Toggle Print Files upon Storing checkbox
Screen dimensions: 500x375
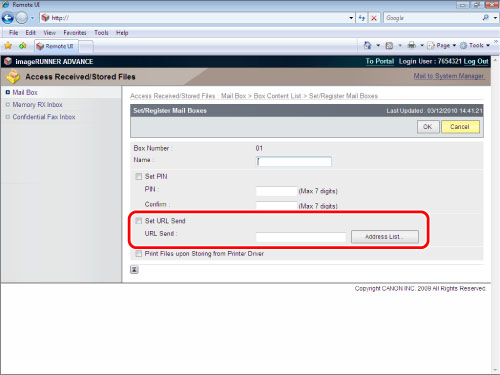click(138, 254)
